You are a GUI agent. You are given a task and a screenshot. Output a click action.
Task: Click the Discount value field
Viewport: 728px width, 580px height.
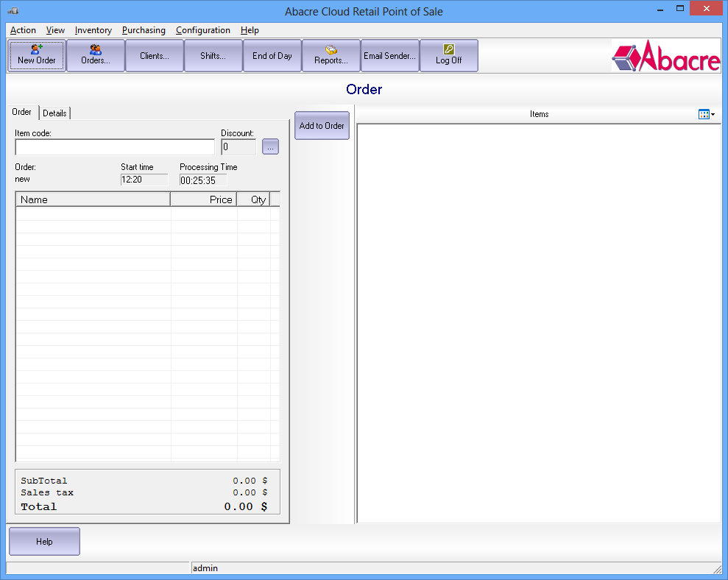[x=237, y=146]
